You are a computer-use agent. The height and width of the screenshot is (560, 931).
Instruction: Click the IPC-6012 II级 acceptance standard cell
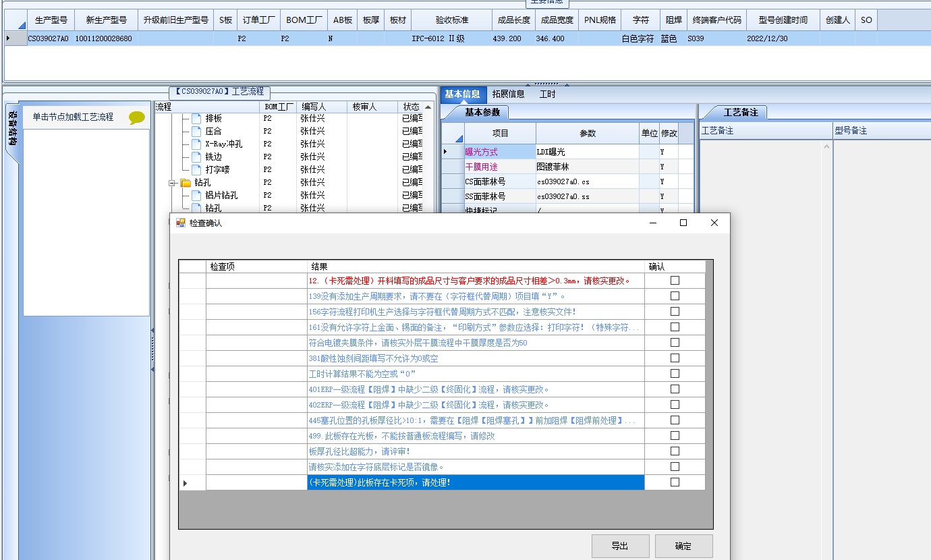[451, 38]
